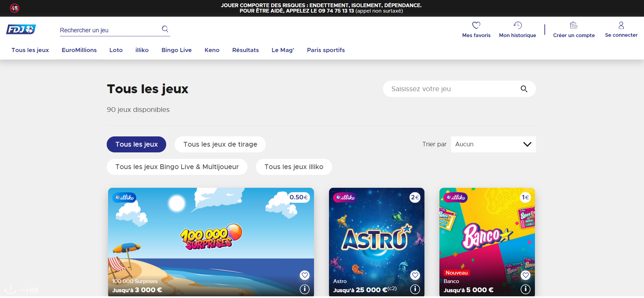Click illiko badge on Banco card
The height and width of the screenshot is (298, 644).
[456, 197]
